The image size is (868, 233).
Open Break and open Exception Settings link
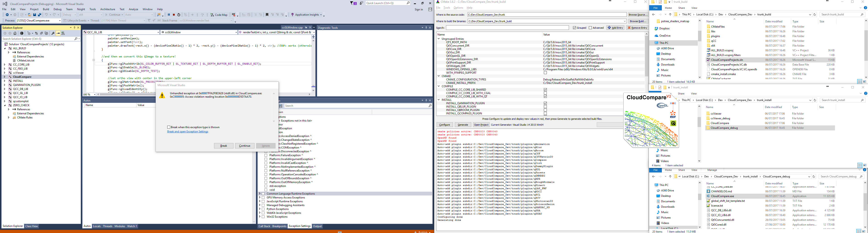point(188,132)
